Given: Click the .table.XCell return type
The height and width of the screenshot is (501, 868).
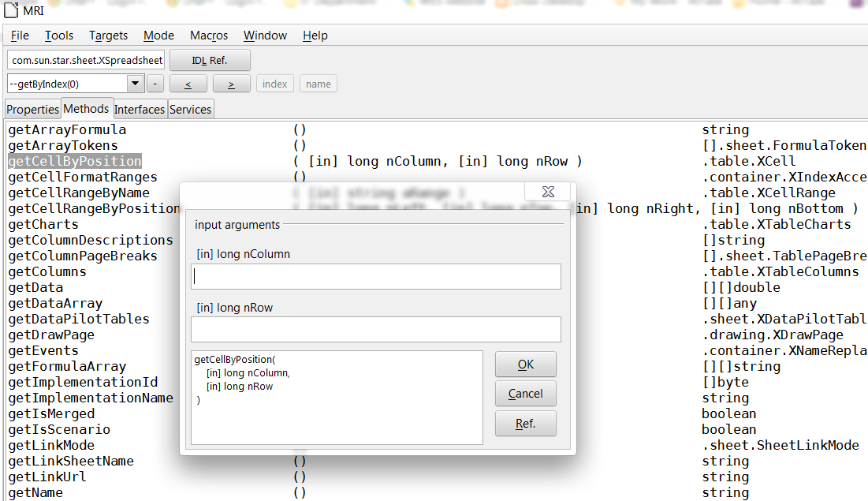Looking at the screenshot, I should click(x=749, y=161).
